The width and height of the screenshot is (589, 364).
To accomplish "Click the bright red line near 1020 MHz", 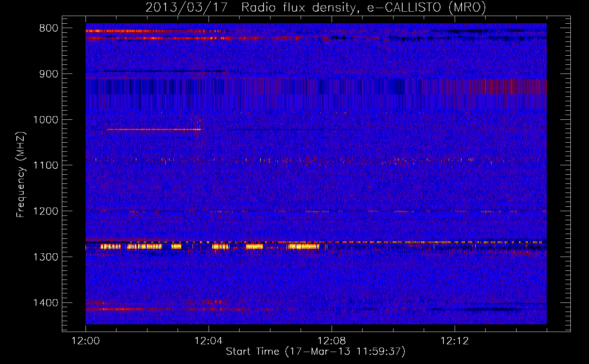I will pyautogui.click(x=154, y=129).
